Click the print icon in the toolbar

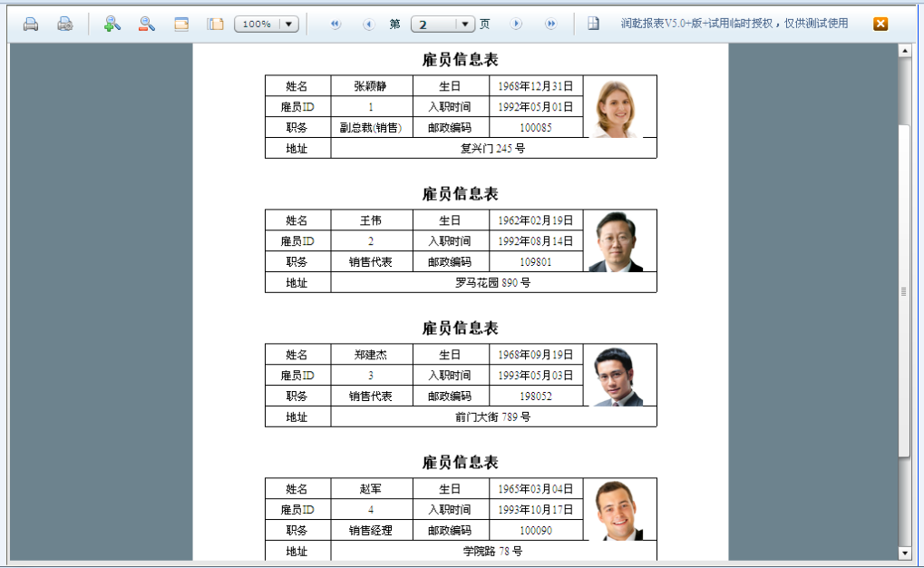click(31, 24)
